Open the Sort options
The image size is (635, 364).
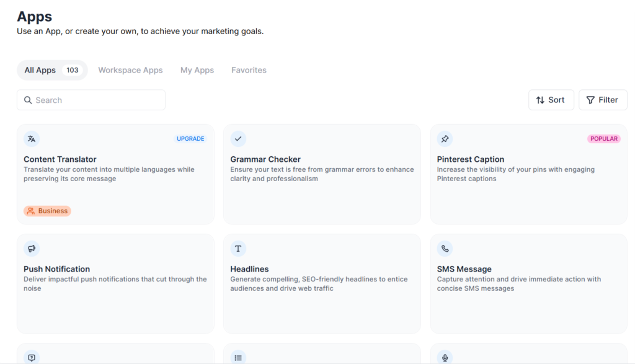(551, 100)
